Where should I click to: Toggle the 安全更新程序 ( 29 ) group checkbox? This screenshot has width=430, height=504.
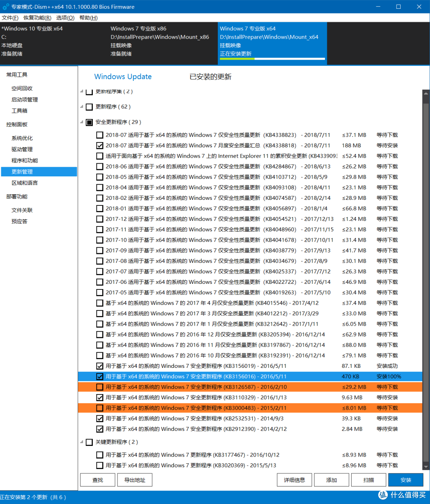point(89,122)
